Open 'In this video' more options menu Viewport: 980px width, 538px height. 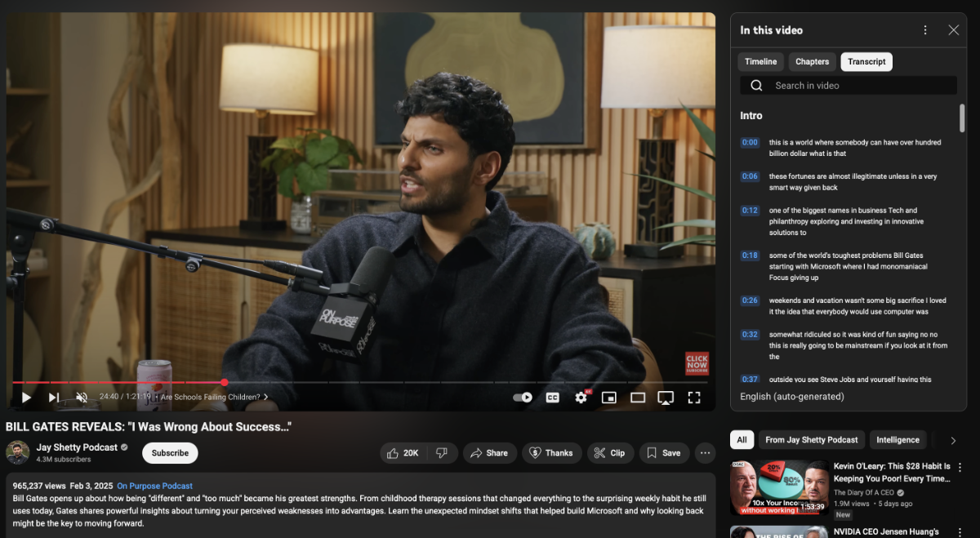[x=925, y=30]
